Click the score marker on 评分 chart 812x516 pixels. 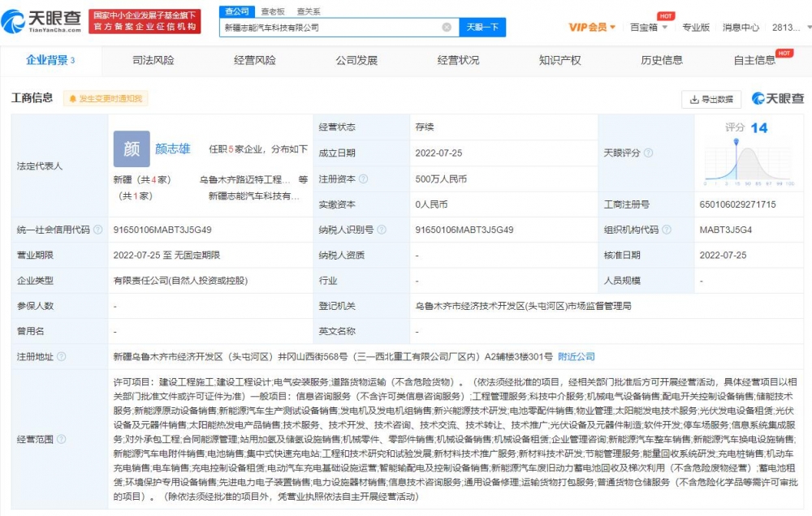[x=736, y=141]
